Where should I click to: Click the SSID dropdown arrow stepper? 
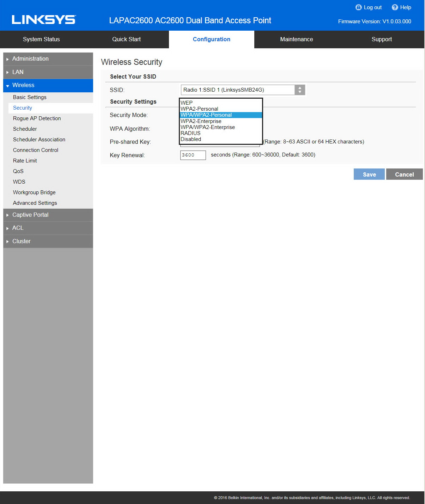tap(300, 90)
